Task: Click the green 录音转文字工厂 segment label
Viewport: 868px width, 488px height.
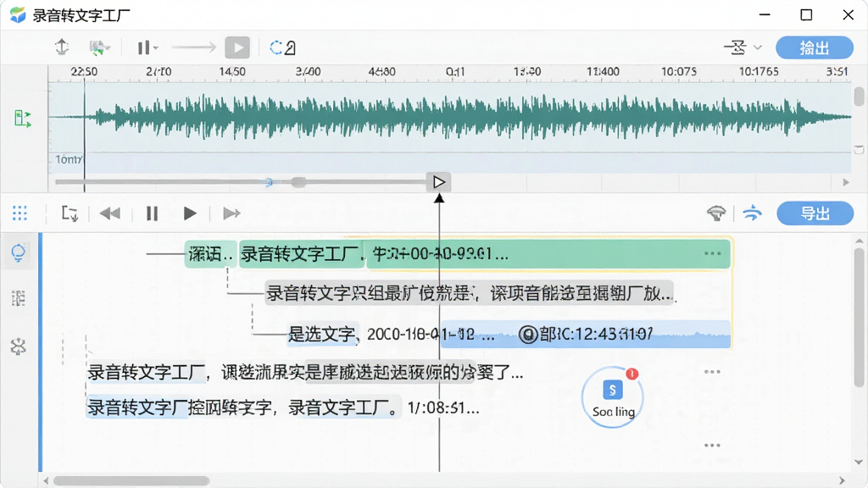Action: click(x=303, y=254)
